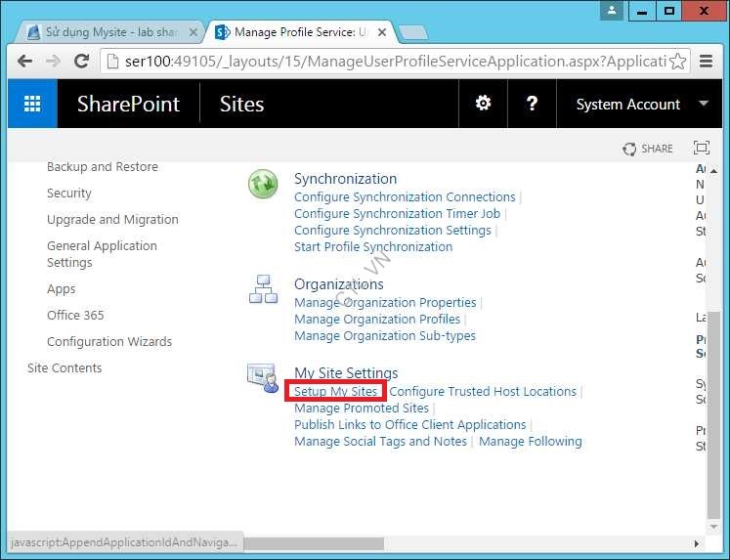Image resolution: width=730 pixels, height=560 pixels.
Task: Switch to the Sử dụng Mysite tab
Action: click(110, 32)
